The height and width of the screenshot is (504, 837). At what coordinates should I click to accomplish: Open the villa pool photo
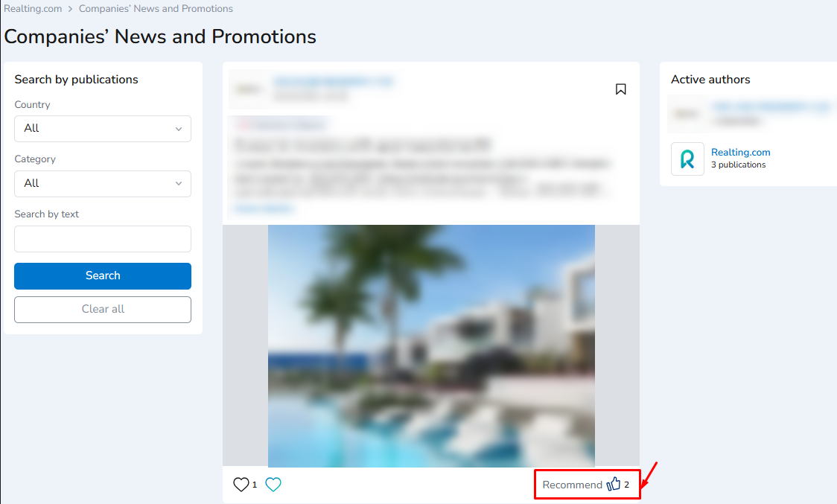pyautogui.click(x=431, y=346)
